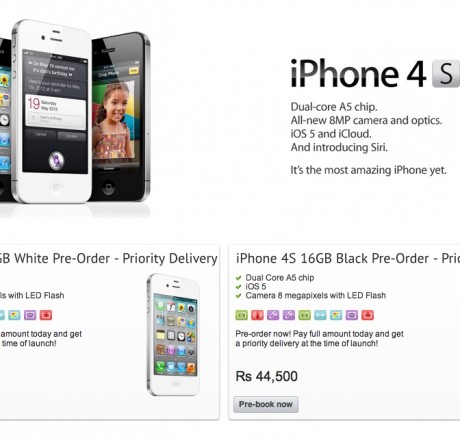This screenshot has height=440, width=460.
Task: Click the Pre-book now button
Action: [x=266, y=404]
